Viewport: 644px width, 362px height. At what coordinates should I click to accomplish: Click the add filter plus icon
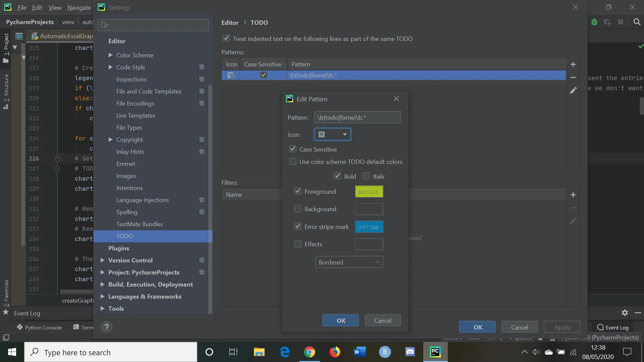point(573,195)
